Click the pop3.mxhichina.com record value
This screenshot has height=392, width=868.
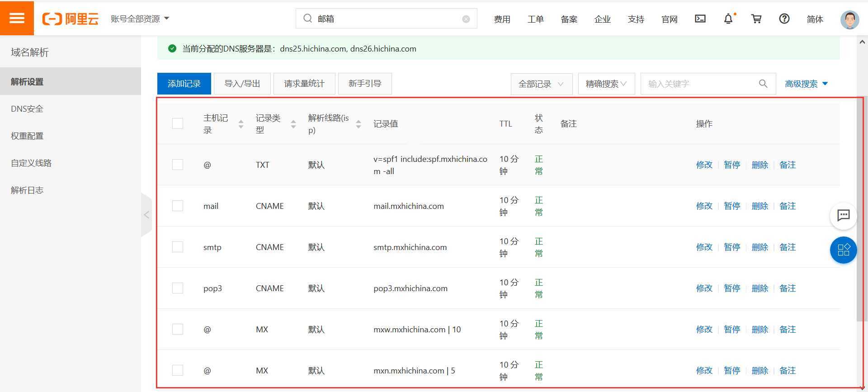click(x=410, y=288)
